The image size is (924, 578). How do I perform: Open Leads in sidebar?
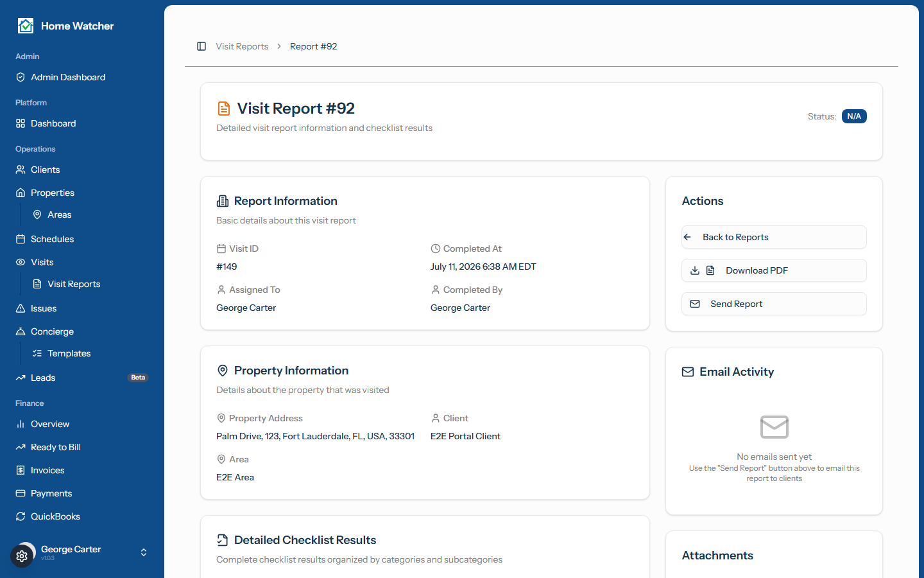point(82,378)
